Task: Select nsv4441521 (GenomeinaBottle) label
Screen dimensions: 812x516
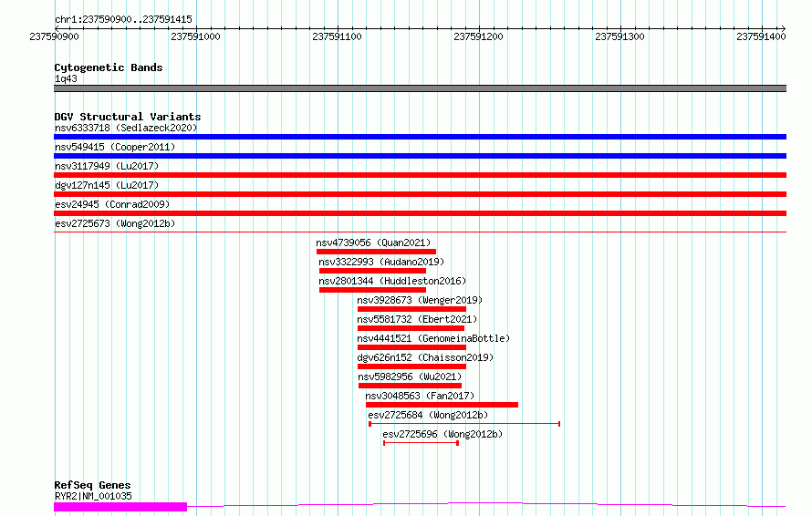Action: pyautogui.click(x=434, y=338)
